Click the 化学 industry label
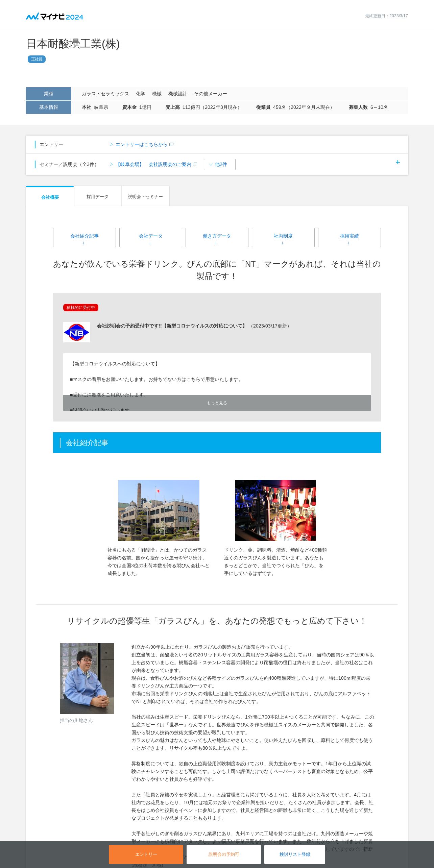 tap(141, 94)
